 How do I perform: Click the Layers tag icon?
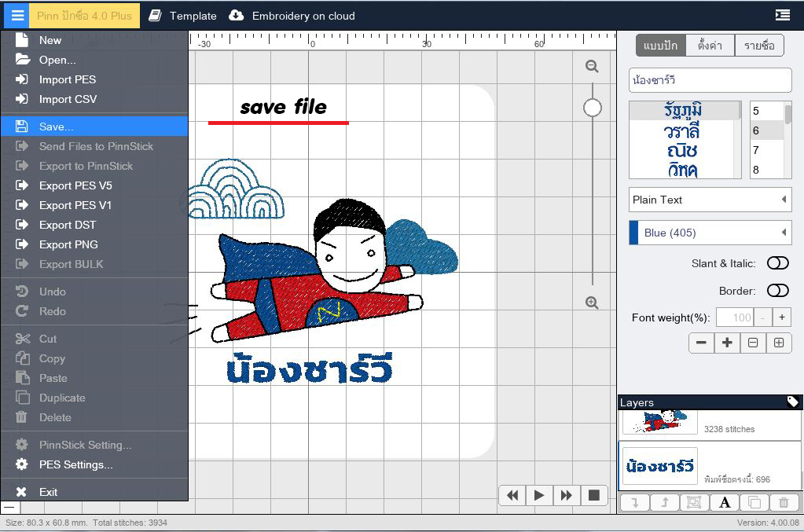(x=793, y=402)
